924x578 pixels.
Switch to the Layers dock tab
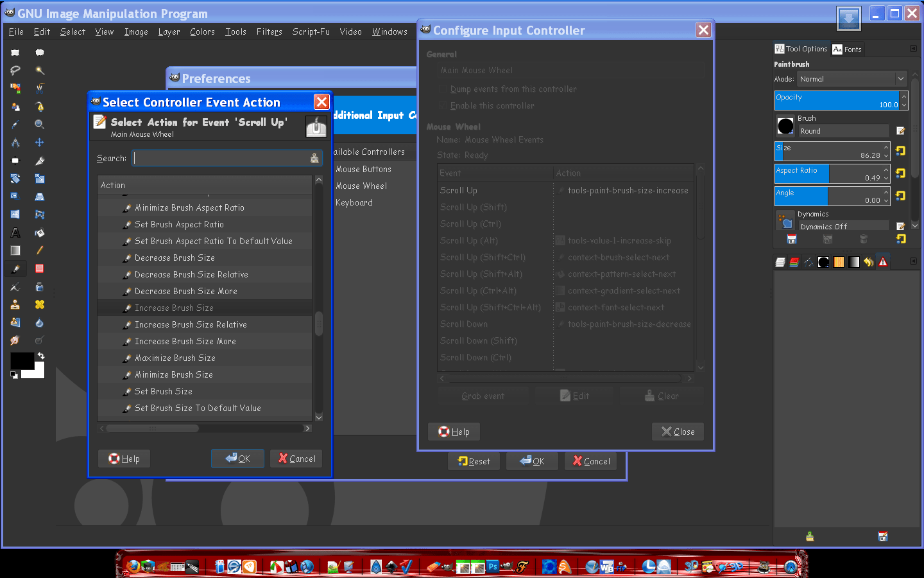(x=780, y=262)
